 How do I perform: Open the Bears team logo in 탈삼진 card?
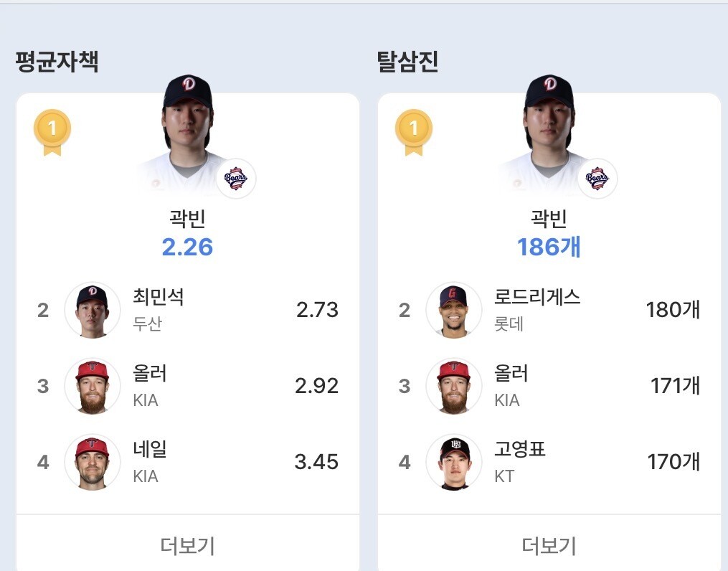(597, 179)
